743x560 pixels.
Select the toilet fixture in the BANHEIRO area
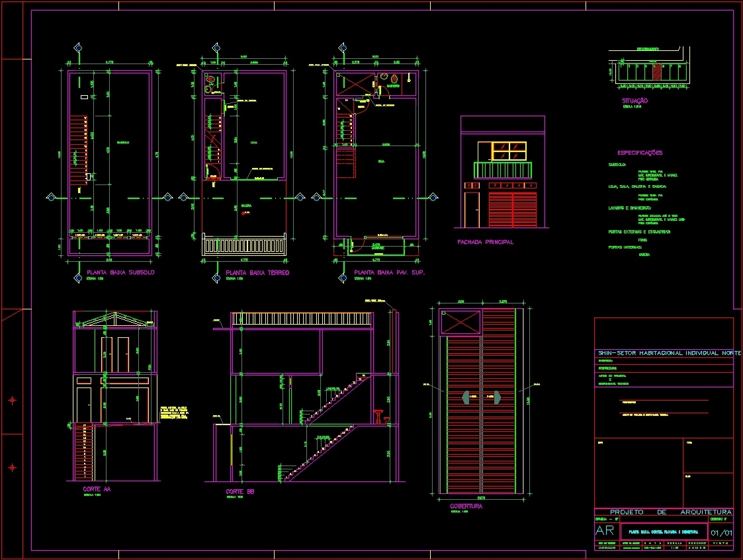click(x=394, y=79)
